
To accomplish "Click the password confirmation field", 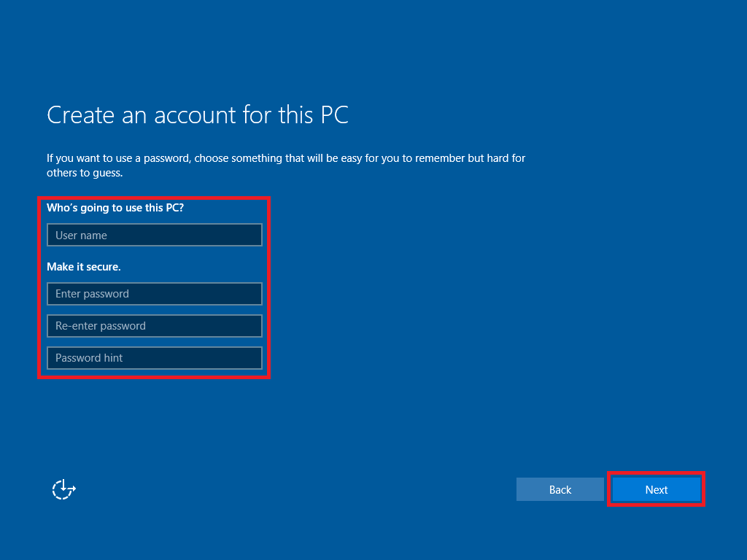I will pos(154,326).
